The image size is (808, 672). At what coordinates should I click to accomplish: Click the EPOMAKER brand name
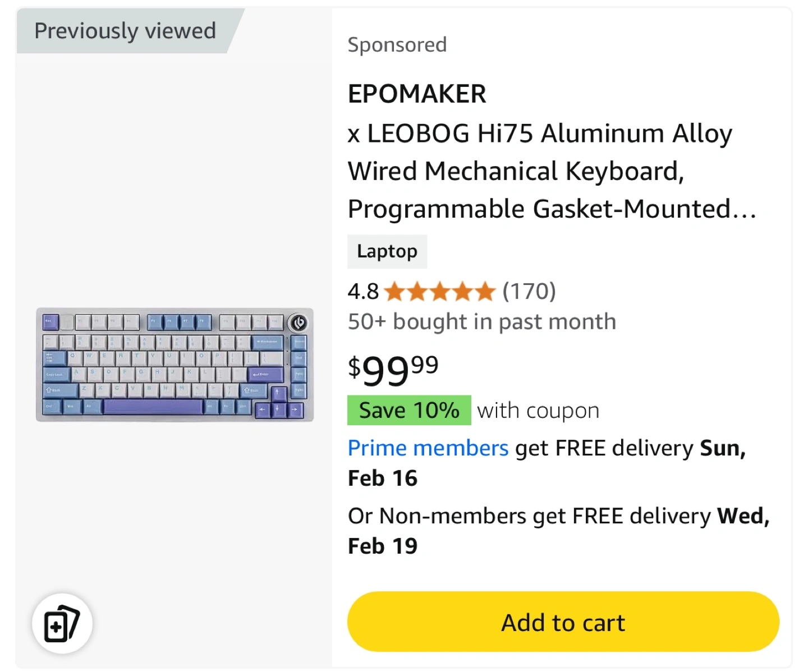coord(417,94)
